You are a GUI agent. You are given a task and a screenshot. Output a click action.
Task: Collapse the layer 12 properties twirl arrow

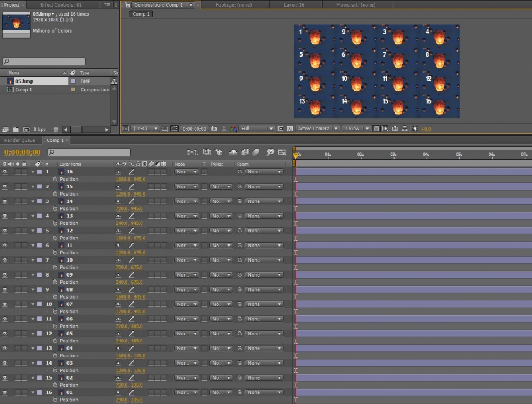(33, 231)
